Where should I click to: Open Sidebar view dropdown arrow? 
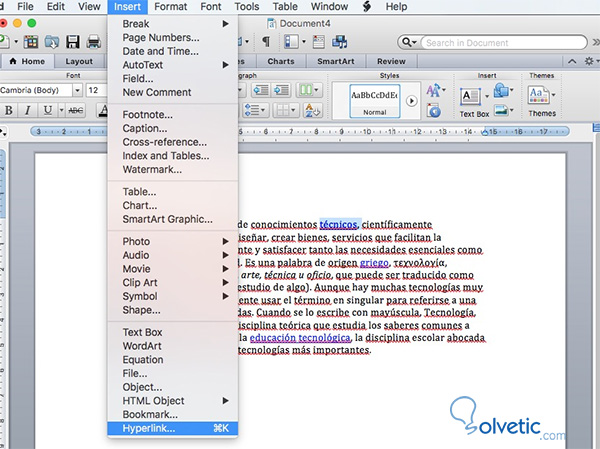click(304, 41)
